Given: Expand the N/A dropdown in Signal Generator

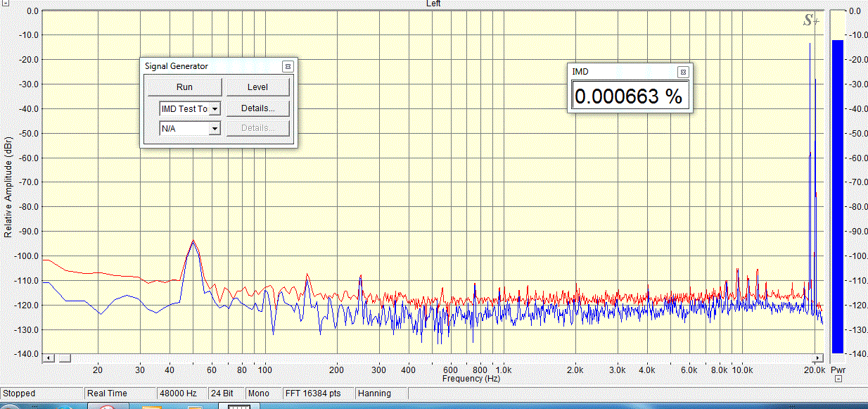Looking at the screenshot, I should coord(215,129).
